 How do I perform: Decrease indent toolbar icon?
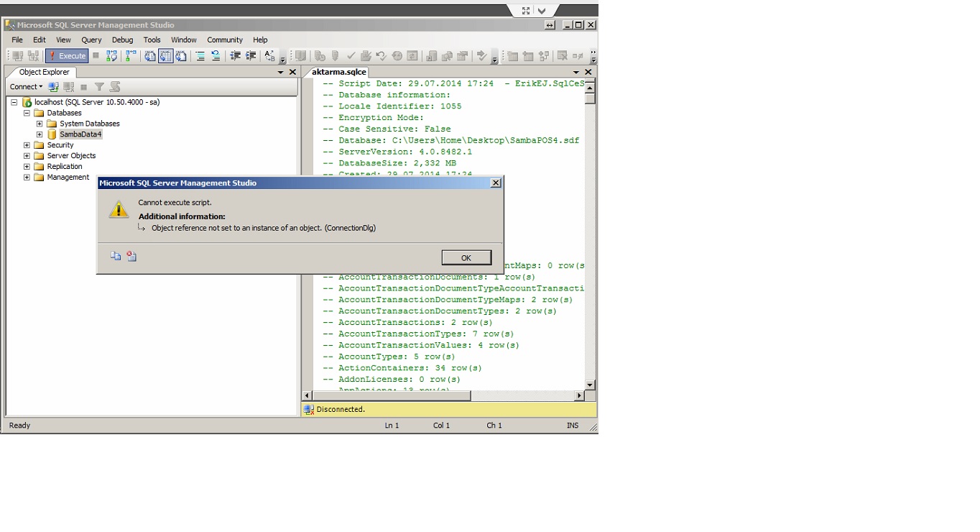pyautogui.click(x=235, y=56)
